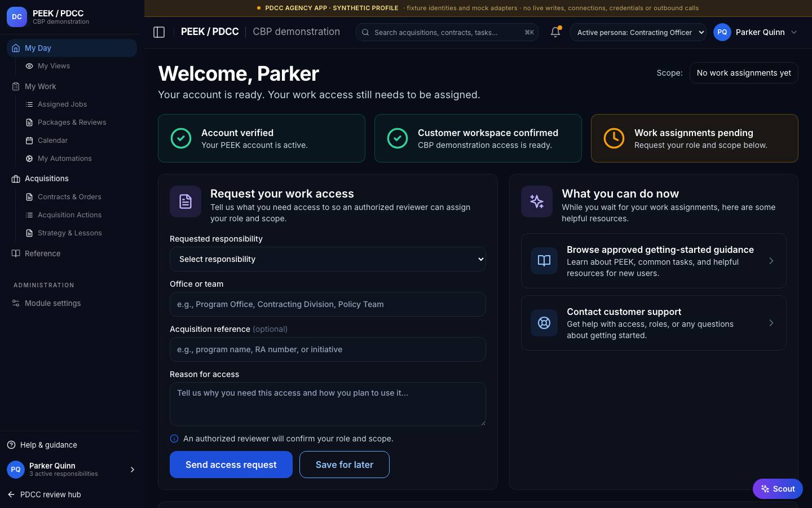The height and width of the screenshot is (508, 812).
Task: Click the Help & guidance question icon
Action: [11, 445]
